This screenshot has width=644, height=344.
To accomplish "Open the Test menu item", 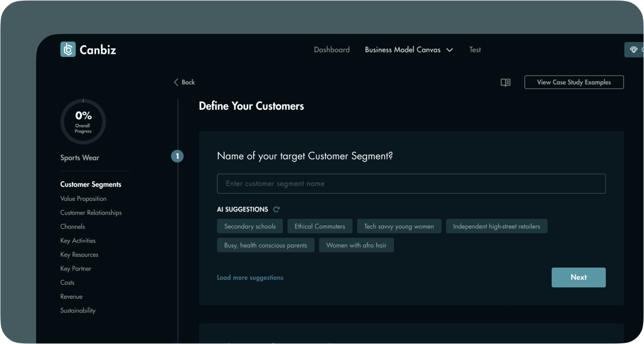I will tap(475, 50).
